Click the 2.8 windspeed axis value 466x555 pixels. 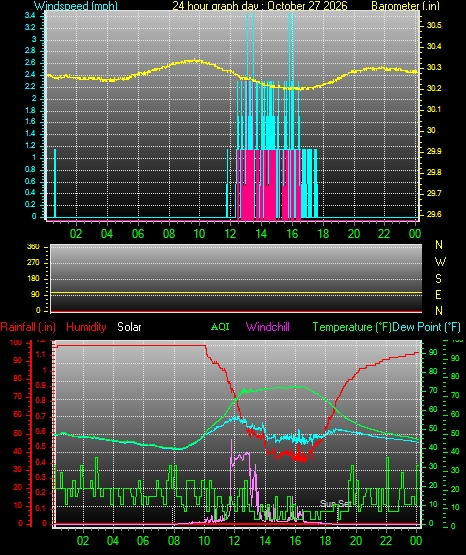[x=30, y=51]
